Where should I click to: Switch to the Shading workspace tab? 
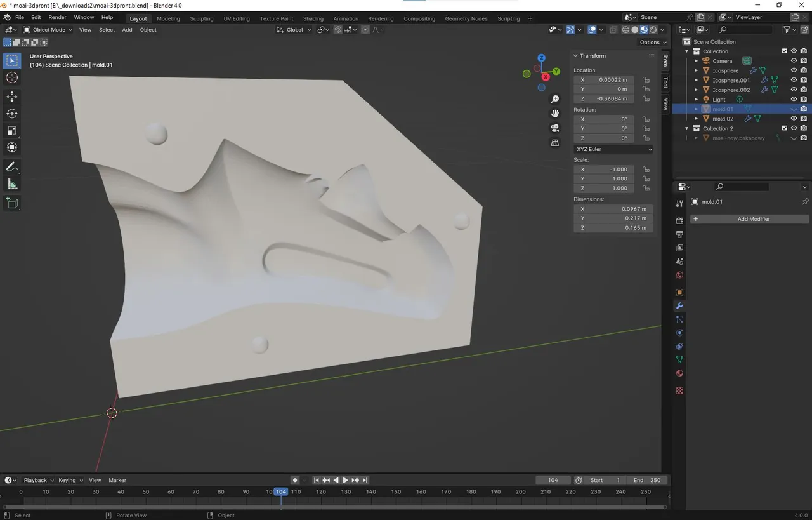click(313, 18)
